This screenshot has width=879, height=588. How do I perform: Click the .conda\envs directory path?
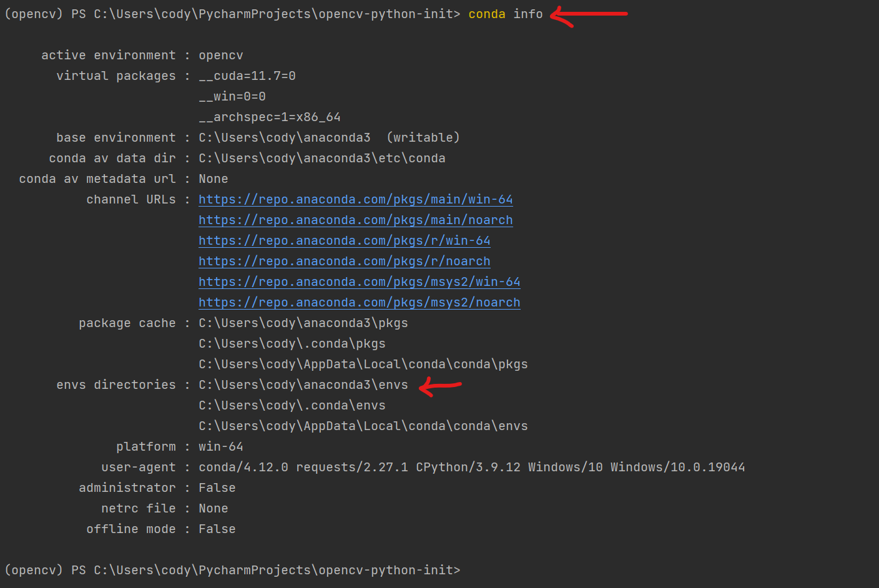point(292,406)
